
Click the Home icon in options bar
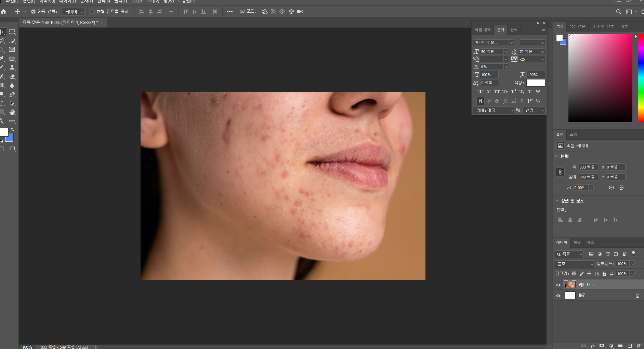click(3, 12)
